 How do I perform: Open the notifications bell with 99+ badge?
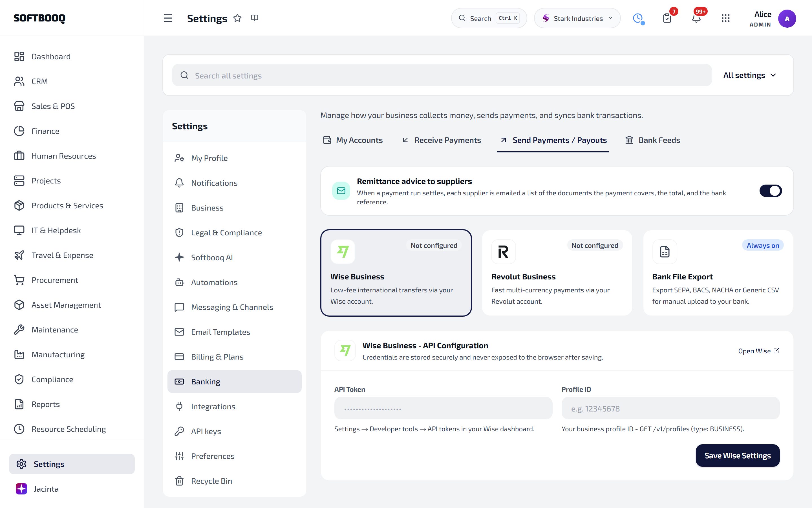(x=697, y=18)
